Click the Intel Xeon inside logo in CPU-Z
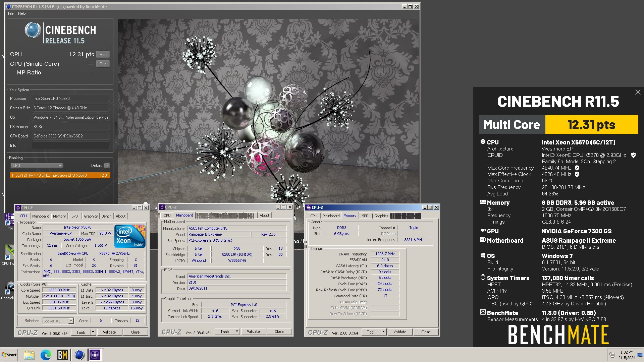The width and height of the screenshot is (644, 362). pyautogui.click(x=129, y=236)
